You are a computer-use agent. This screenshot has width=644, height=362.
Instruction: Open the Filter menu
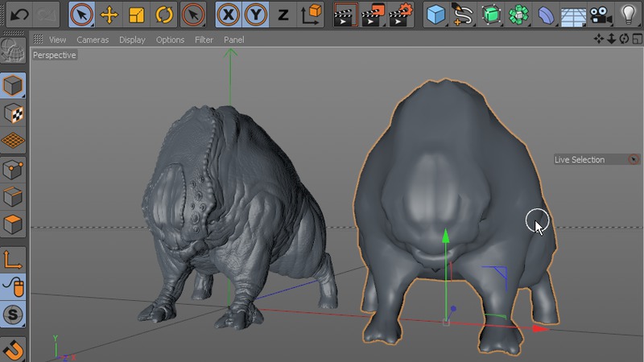[x=204, y=39]
